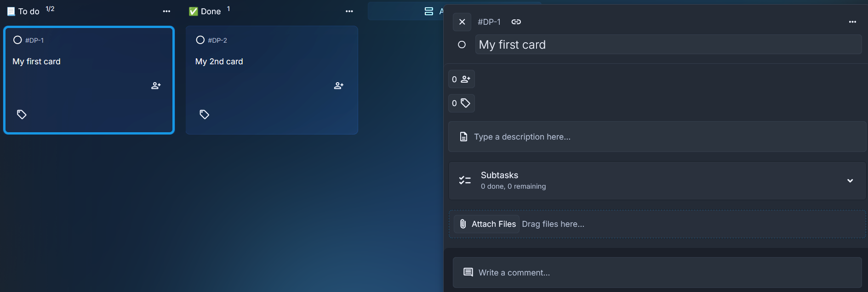The height and width of the screenshot is (292, 868).
Task: Click the To do notepad emoji icon
Action: click(x=11, y=11)
